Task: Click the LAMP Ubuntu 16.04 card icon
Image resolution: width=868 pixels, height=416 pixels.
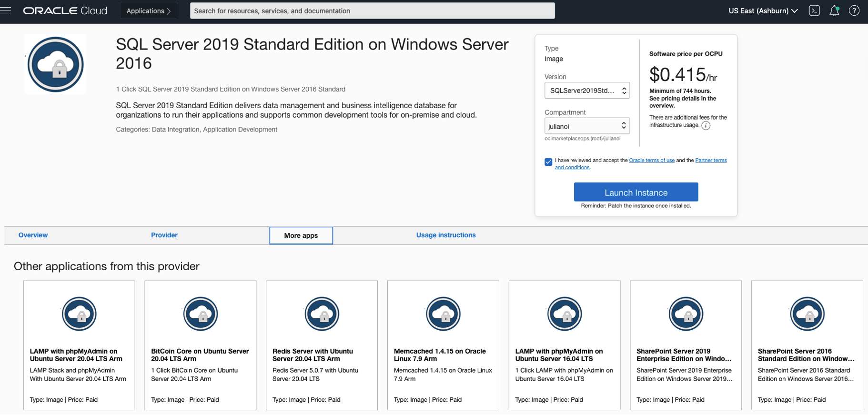Action: pos(565,314)
